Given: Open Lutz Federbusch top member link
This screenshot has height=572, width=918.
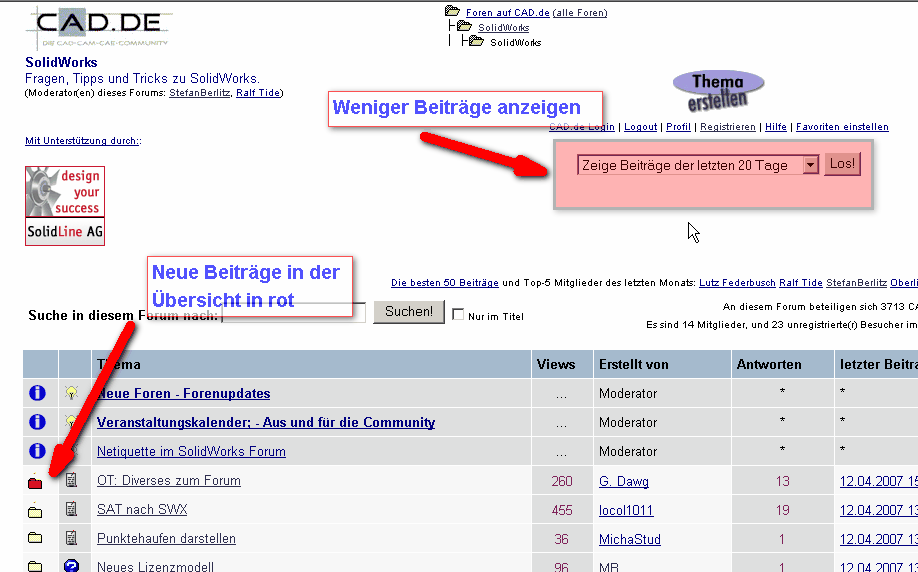Looking at the screenshot, I should pos(737,283).
